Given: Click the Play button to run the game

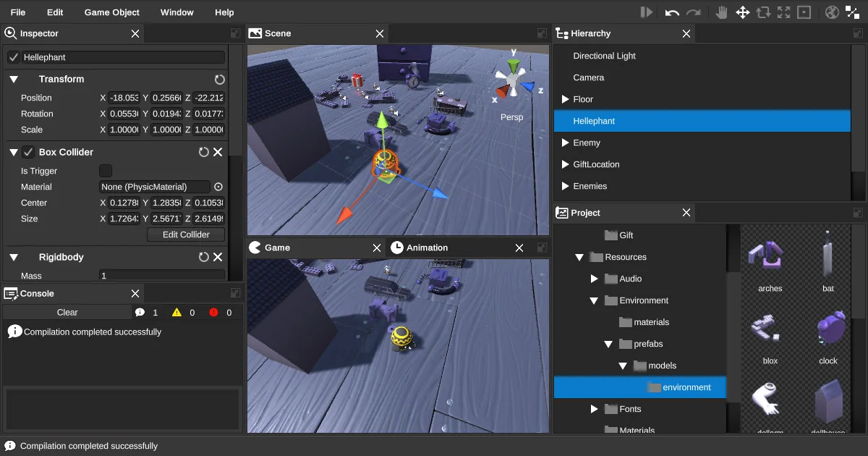Looking at the screenshot, I should click(646, 12).
